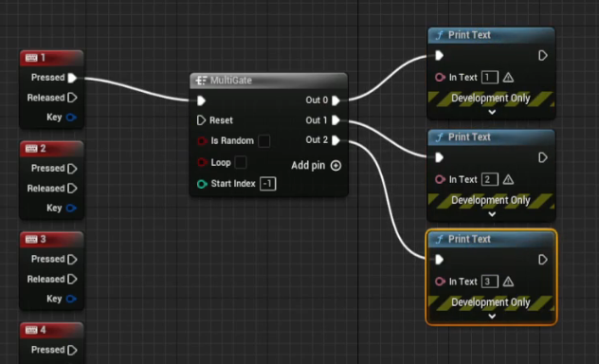The width and height of the screenshot is (599, 364).
Task: Click In Text pin of Print Text 1 node
Action: point(440,78)
